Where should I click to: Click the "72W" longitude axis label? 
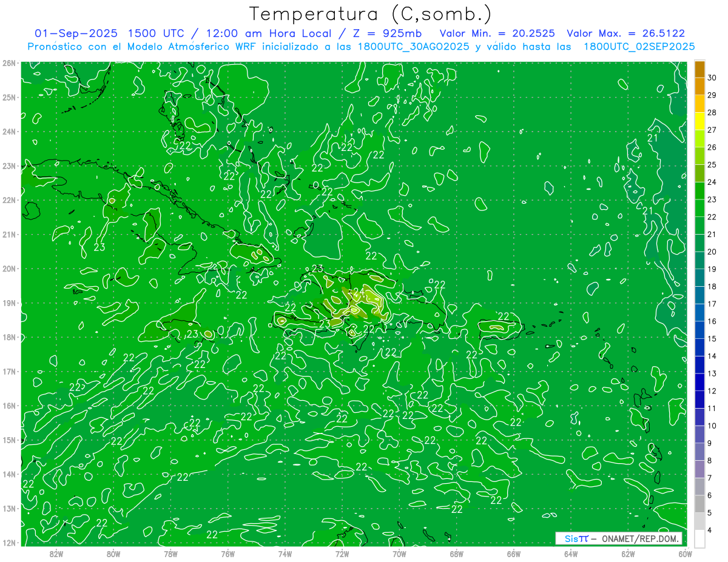click(342, 554)
